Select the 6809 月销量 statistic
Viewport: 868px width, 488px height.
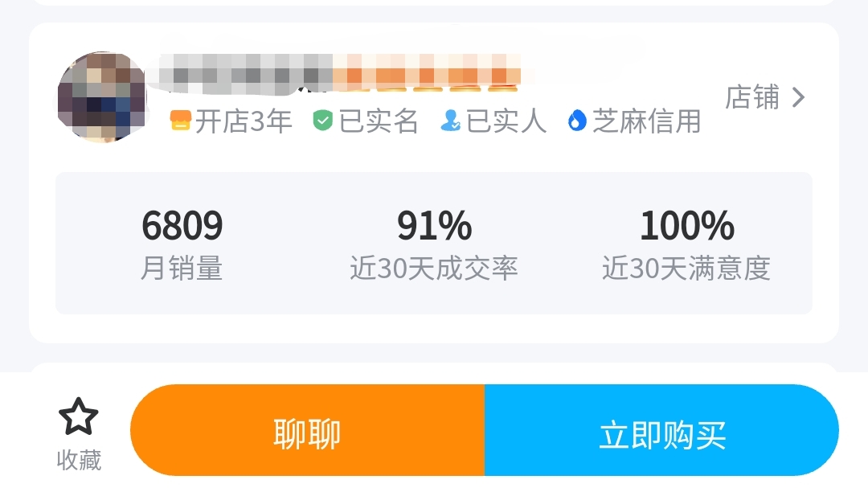182,244
